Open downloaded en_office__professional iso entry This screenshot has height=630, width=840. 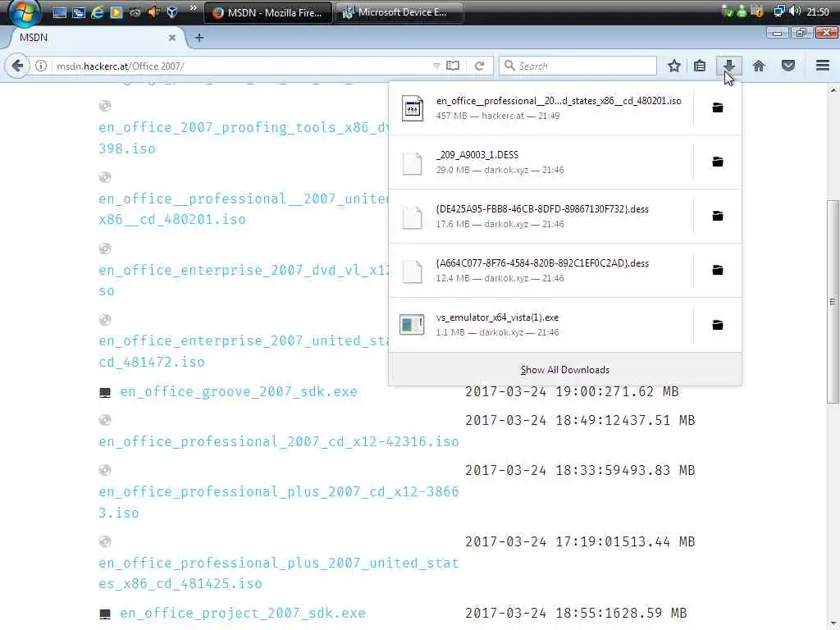pyautogui.click(x=541, y=107)
